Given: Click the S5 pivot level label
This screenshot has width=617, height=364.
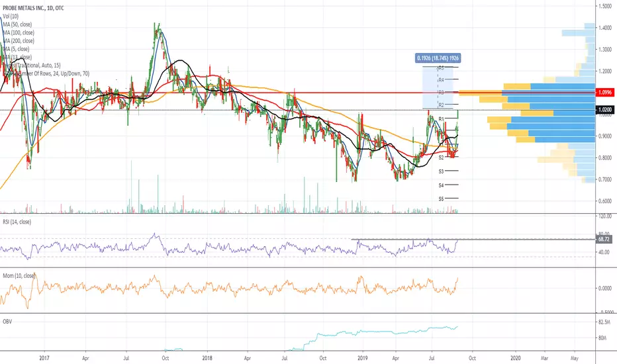Looking at the screenshot, I should click(441, 199).
